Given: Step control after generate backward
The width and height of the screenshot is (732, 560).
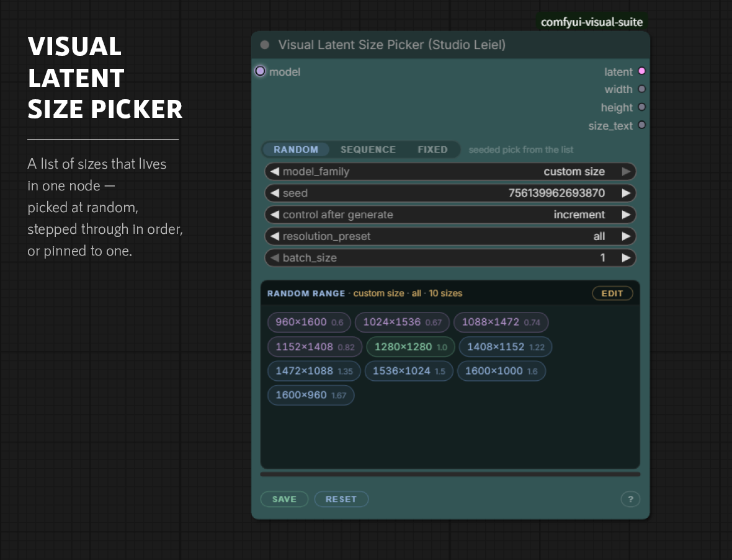Looking at the screenshot, I should click(x=274, y=215).
